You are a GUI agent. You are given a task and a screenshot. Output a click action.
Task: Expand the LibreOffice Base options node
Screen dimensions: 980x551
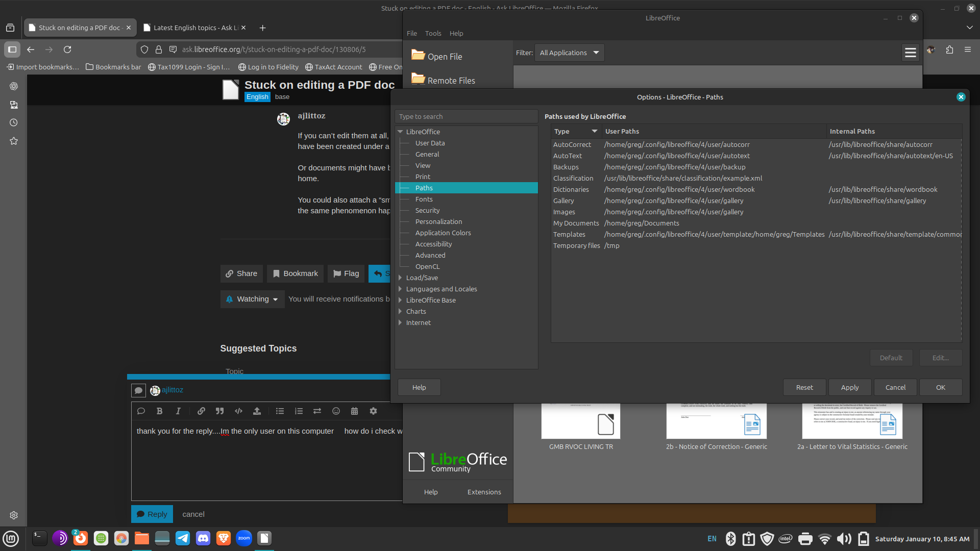coord(400,300)
